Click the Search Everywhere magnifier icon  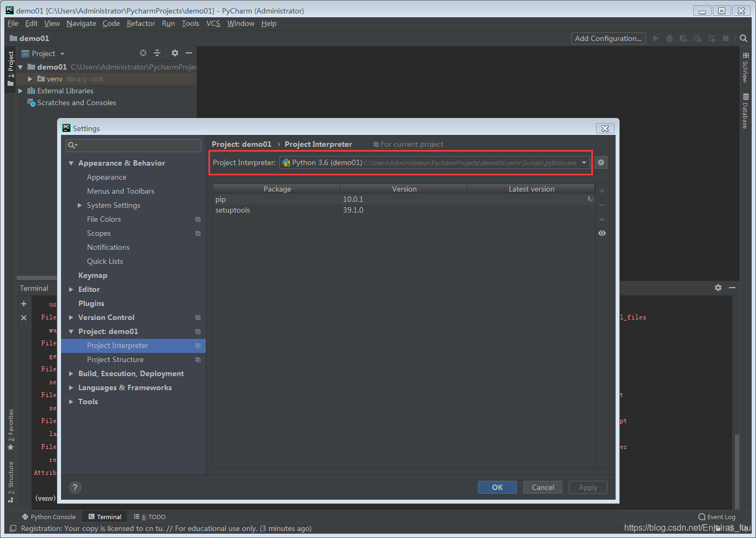tap(744, 38)
